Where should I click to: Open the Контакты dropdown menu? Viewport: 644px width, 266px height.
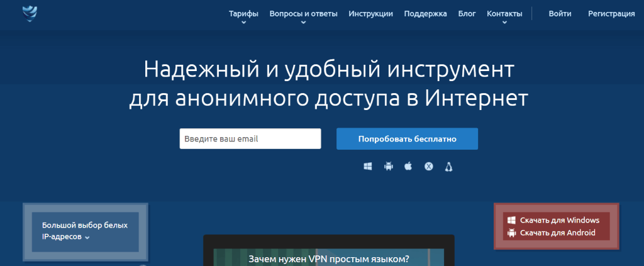tap(504, 14)
